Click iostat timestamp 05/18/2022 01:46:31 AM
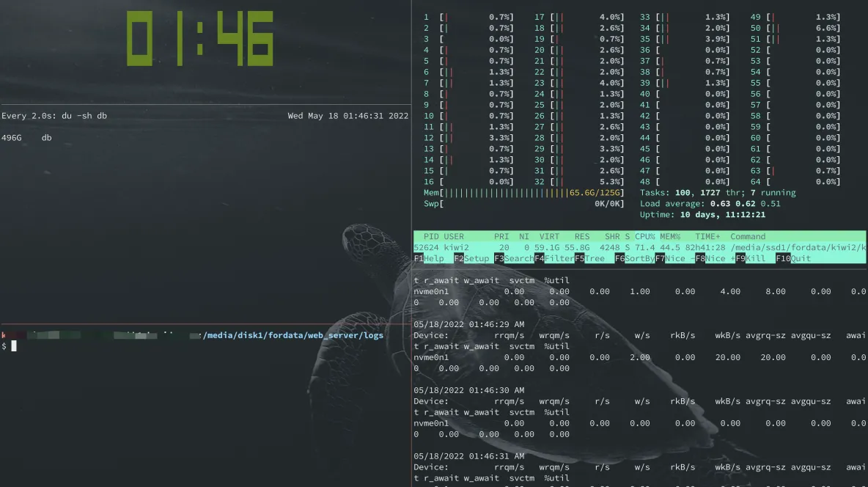868x487 pixels. pos(469,456)
